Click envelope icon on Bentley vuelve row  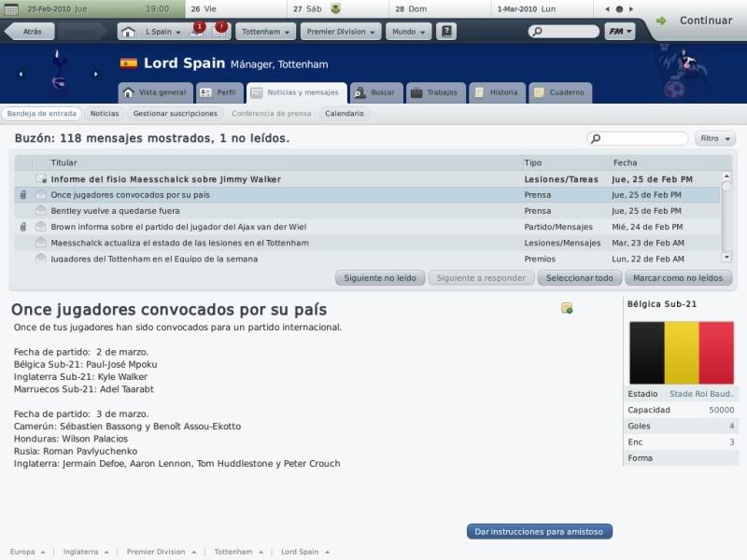[41, 211]
